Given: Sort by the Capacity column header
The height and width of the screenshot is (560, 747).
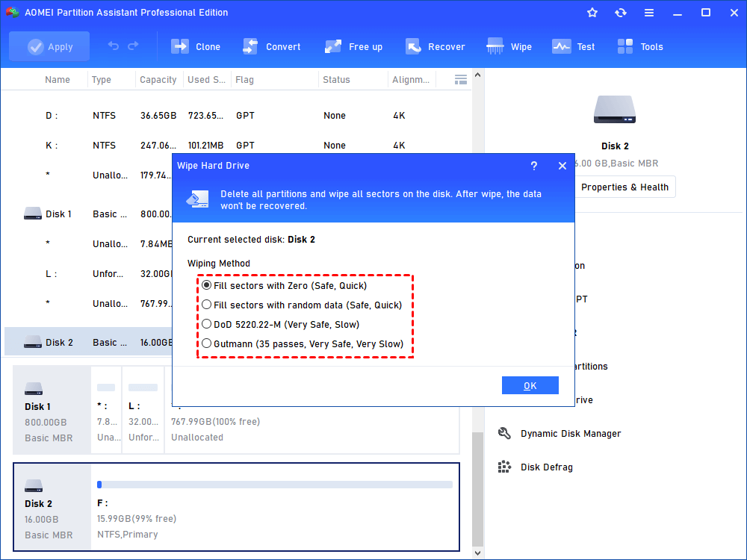Looking at the screenshot, I should pos(158,80).
